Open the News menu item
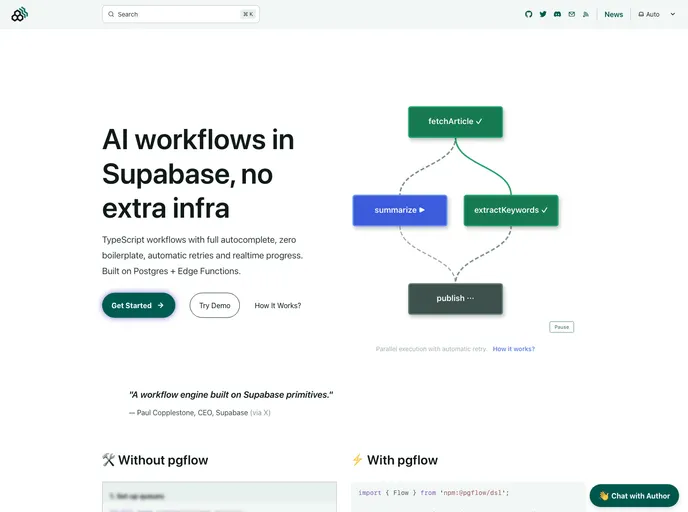Image resolution: width=688 pixels, height=512 pixels. coord(613,14)
